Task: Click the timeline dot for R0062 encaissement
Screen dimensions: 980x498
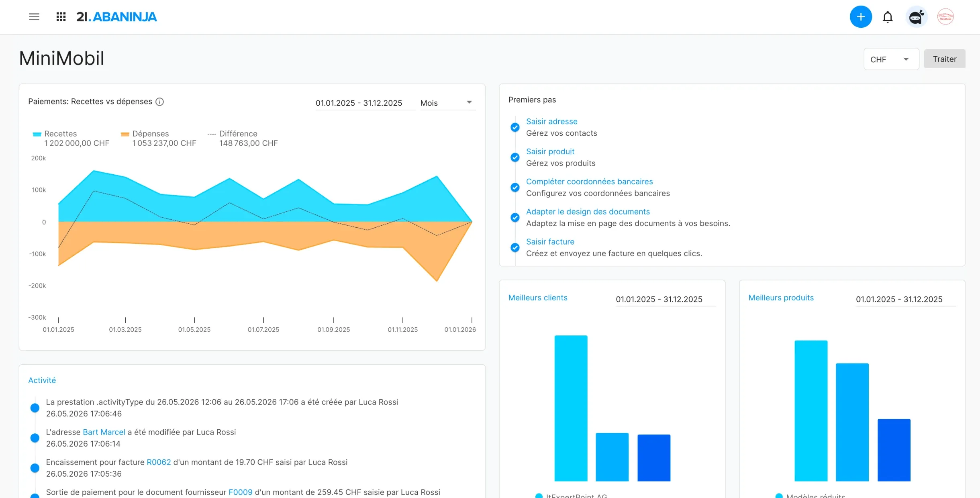Action: click(35, 468)
